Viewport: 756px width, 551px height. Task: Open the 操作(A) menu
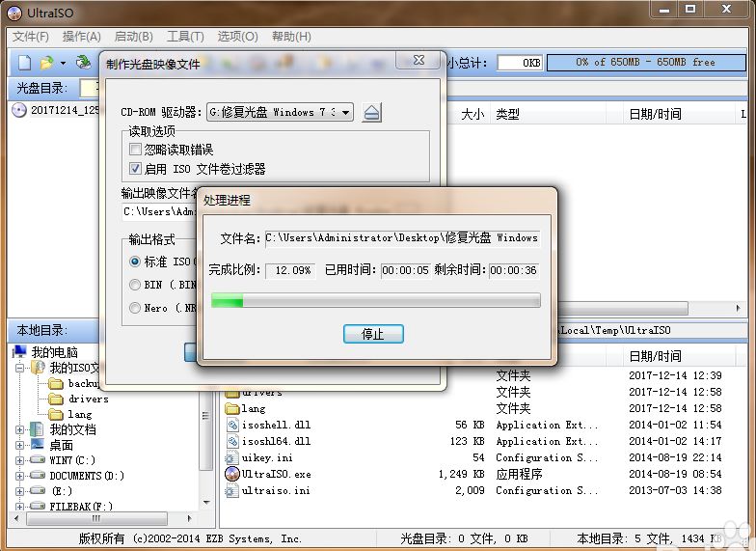click(x=81, y=37)
